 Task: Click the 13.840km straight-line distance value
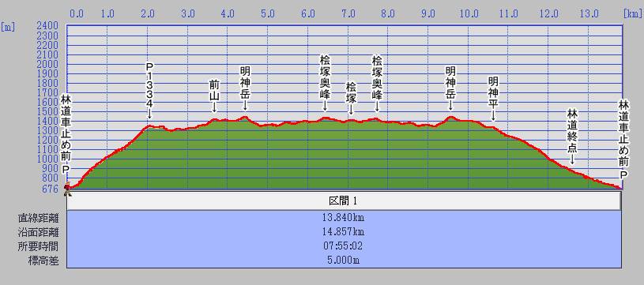tap(344, 217)
